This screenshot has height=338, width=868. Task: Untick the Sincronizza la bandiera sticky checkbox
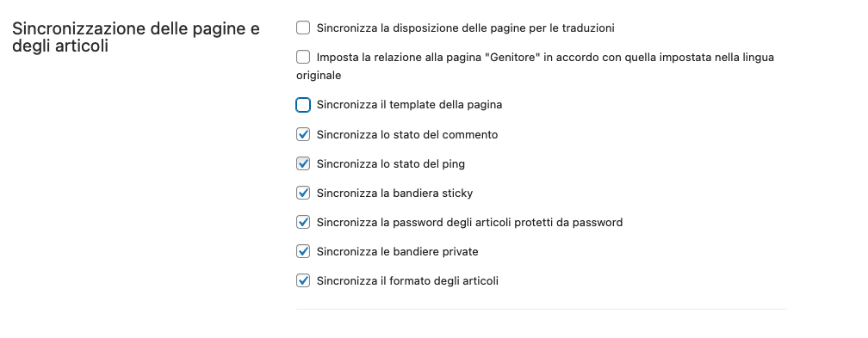click(x=303, y=193)
